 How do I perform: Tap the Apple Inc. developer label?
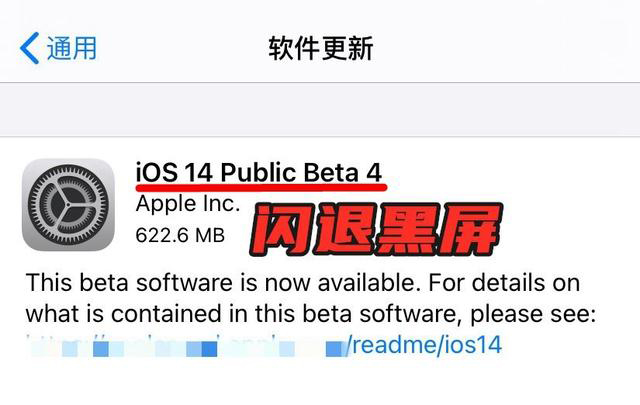pyautogui.click(x=188, y=204)
